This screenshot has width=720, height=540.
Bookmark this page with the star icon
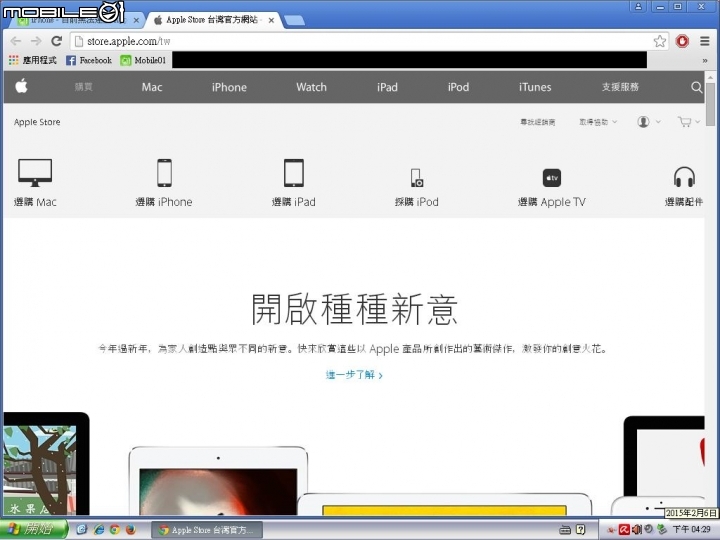660,41
